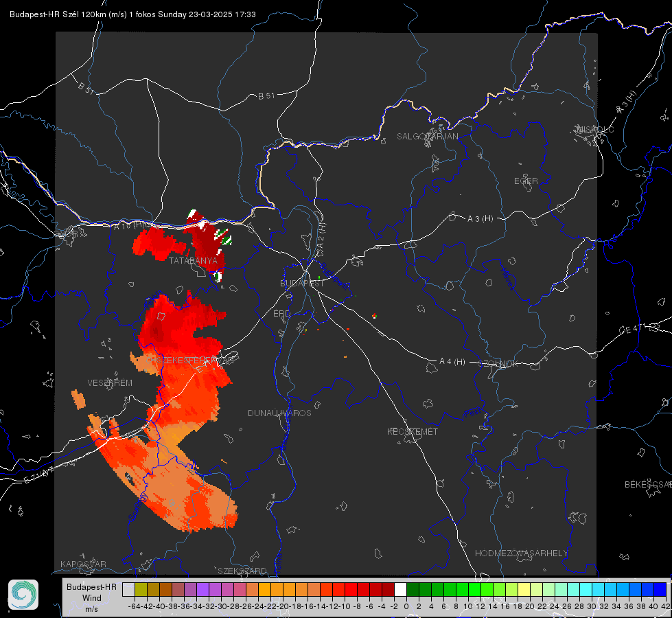This screenshot has width=672, height=618.
Task: Click the blue Pest county label
Action: pos(473,413)
